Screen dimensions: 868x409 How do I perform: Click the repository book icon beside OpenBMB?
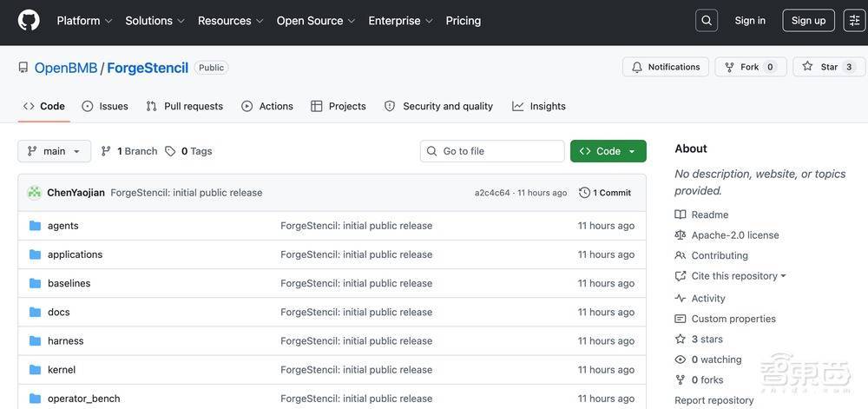pyautogui.click(x=23, y=68)
